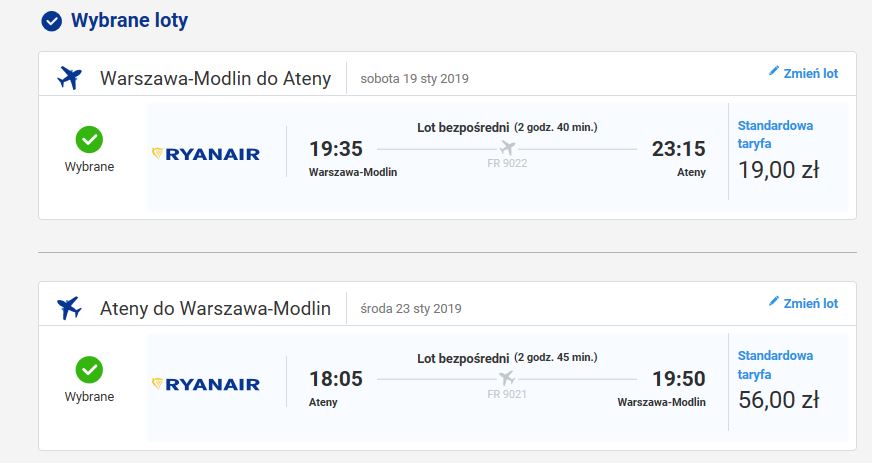The height and width of the screenshot is (463, 872).
Task: Click the pencil icon for the return flight
Action: (774, 301)
